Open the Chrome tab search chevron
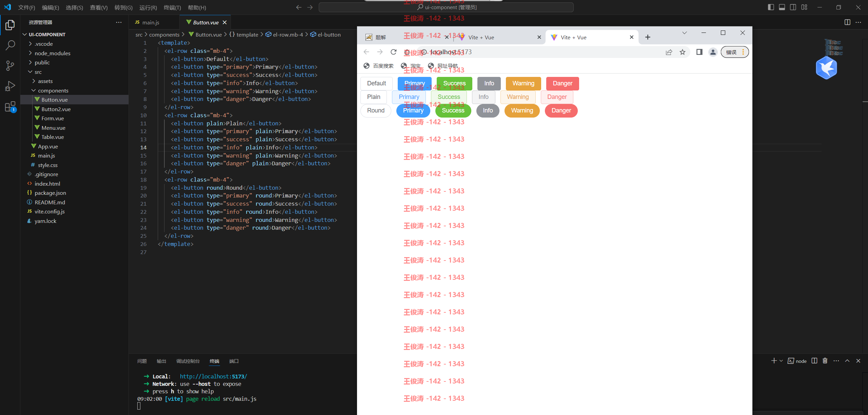Screen dimensions: 868x415 point(685,33)
